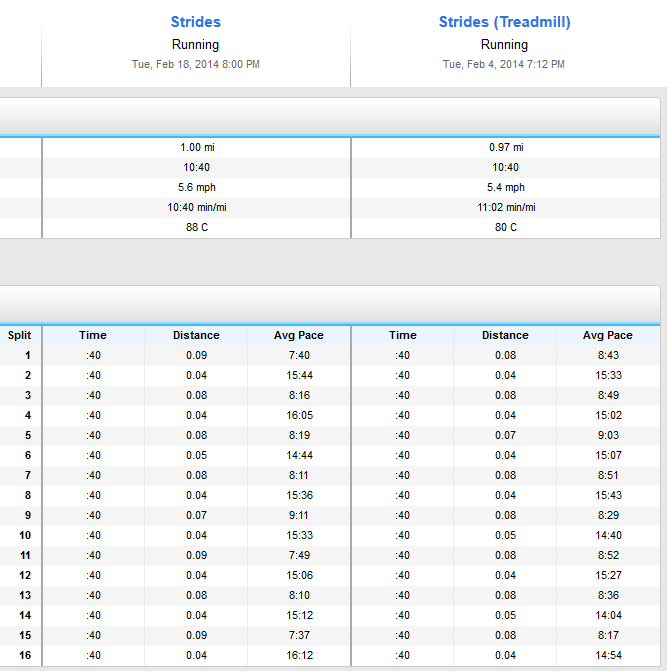This screenshot has width=667, height=671.
Task: Select the 1.00 mi distance cell
Action: [x=196, y=147]
